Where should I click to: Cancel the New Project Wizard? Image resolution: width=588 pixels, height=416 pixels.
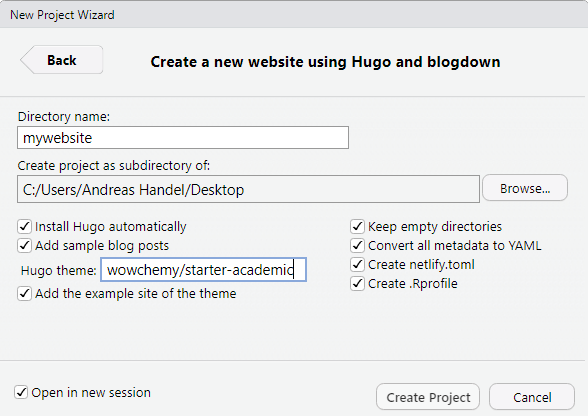(x=532, y=397)
